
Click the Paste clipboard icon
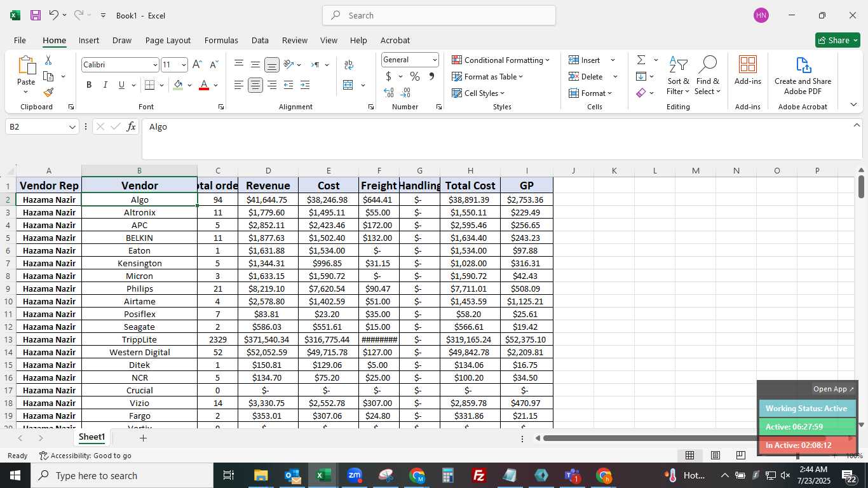[x=26, y=65]
